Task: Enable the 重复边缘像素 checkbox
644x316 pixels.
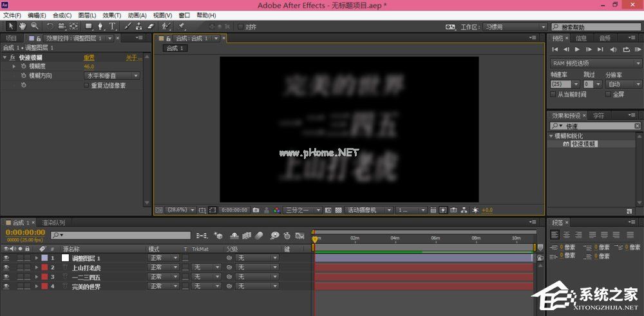Action: click(x=87, y=85)
